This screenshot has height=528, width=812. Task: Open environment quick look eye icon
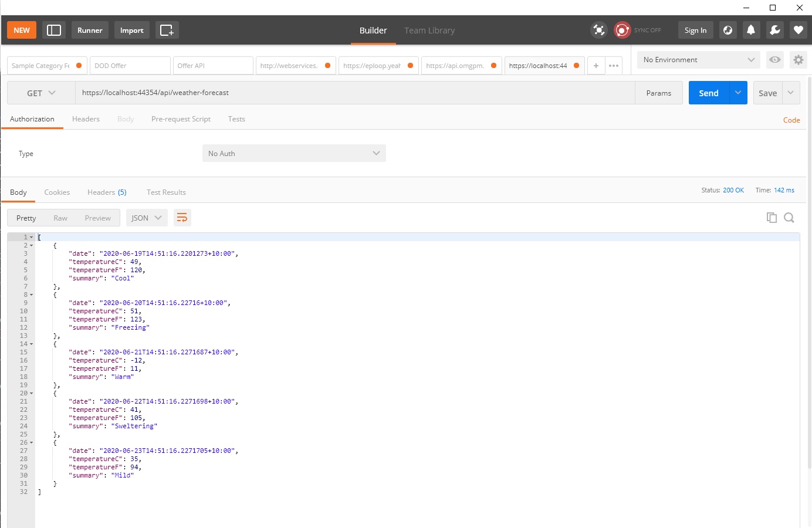[775, 60]
